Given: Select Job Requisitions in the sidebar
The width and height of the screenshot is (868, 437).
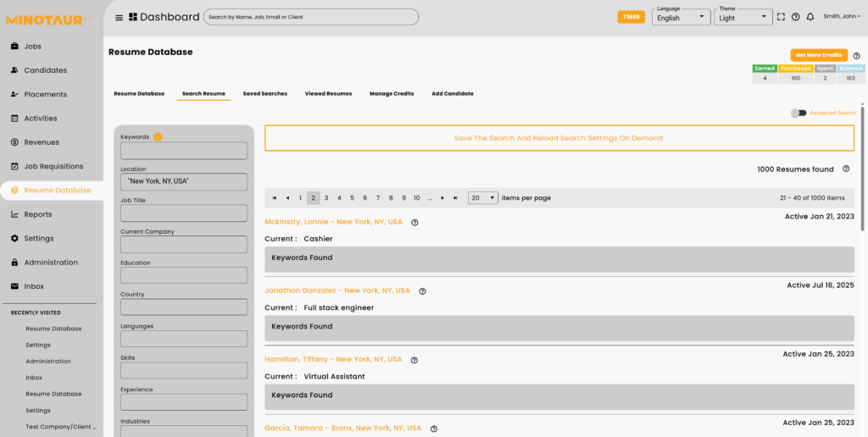Looking at the screenshot, I should tap(53, 166).
